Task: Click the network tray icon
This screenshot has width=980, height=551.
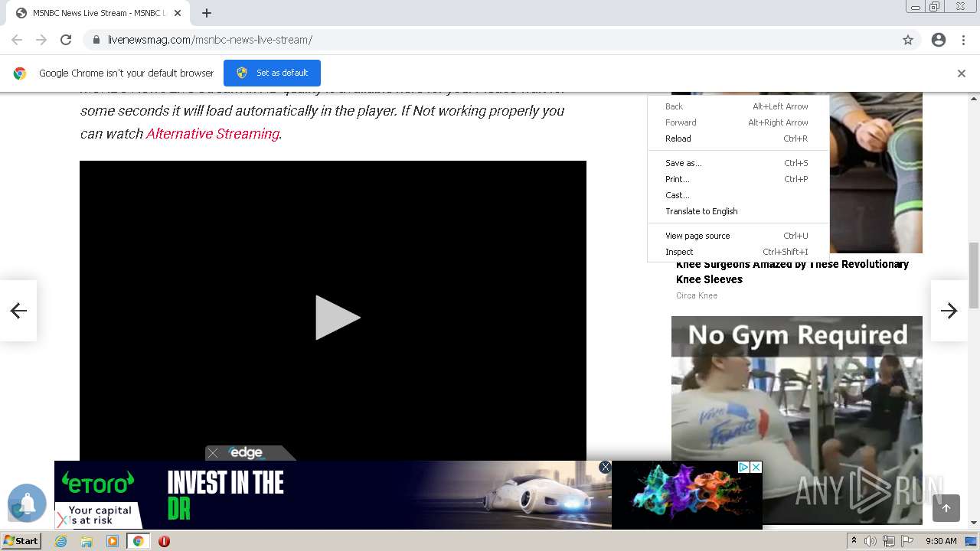Action: point(889,541)
